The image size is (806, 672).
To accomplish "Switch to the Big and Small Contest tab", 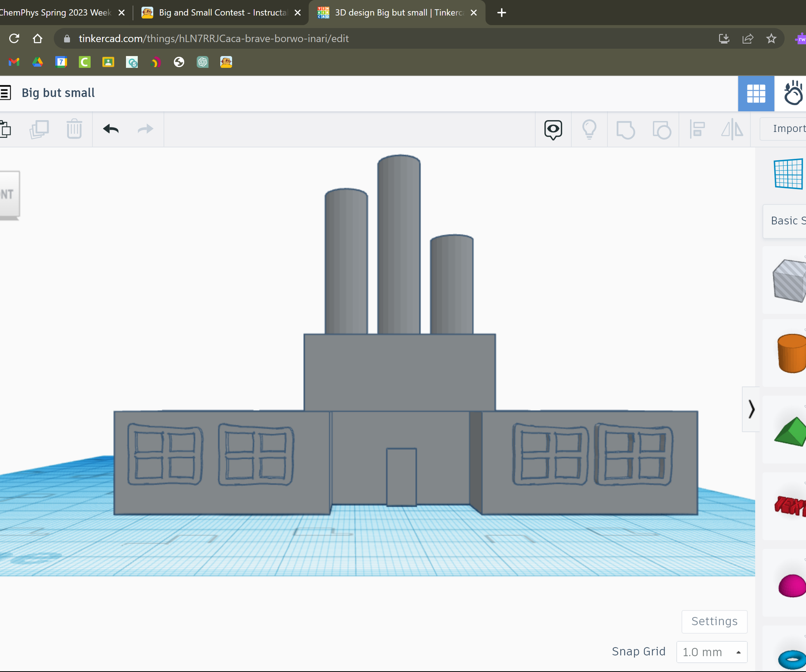I will coord(223,12).
